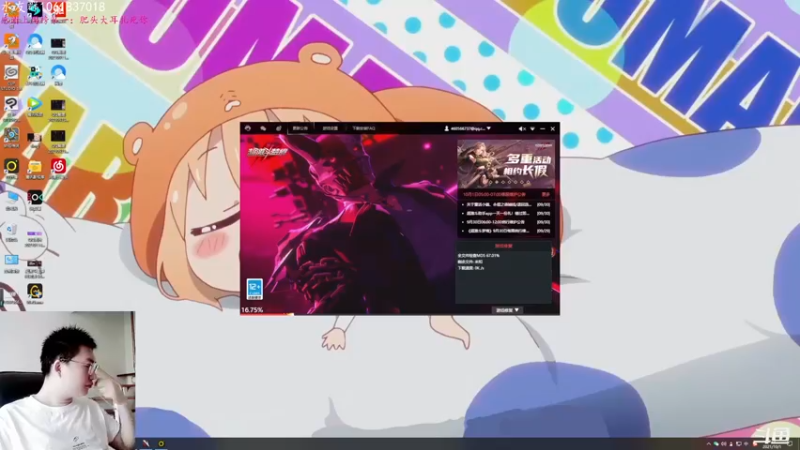The width and height of the screenshot is (800, 450).
Task: Expand the system tray hidden icons chevron
Action: click(x=708, y=444)
